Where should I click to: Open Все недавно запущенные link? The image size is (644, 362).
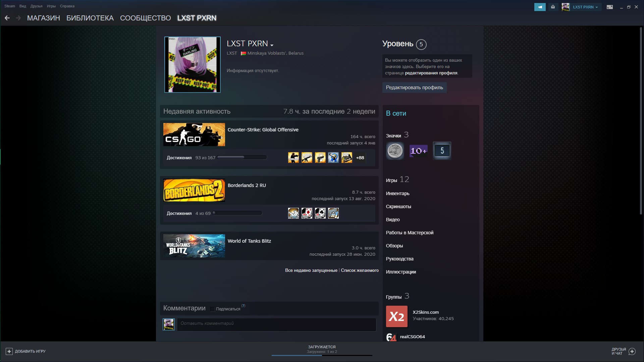tap(311, 270)
